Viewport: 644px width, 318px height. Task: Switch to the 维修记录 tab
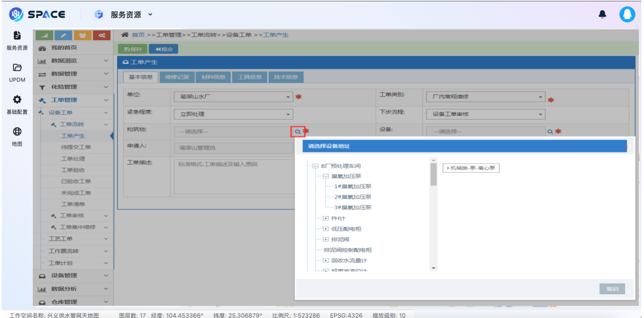click(x=177, y=77)
